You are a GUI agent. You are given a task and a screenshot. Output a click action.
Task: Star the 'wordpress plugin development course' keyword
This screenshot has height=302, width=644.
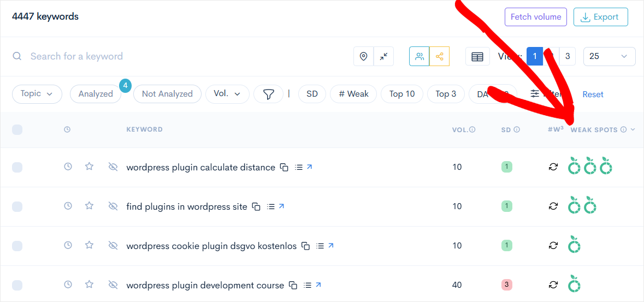pyautogui.click(x=89, y=285)
